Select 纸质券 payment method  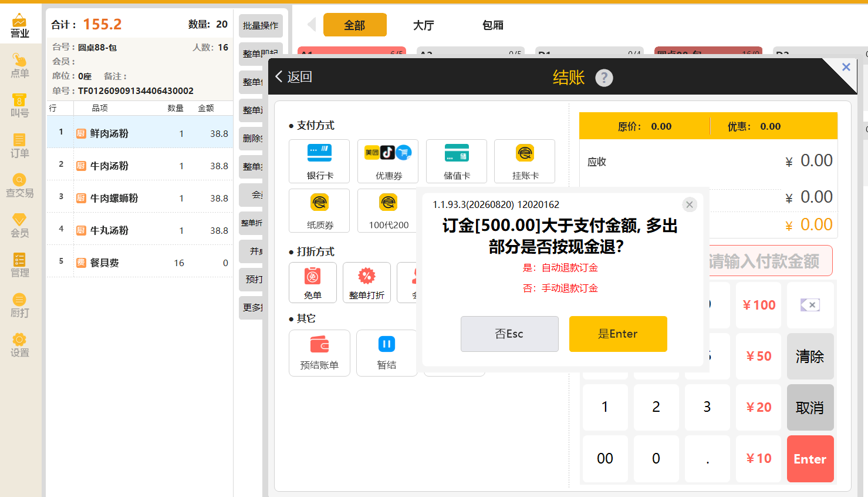click(319, 211)
